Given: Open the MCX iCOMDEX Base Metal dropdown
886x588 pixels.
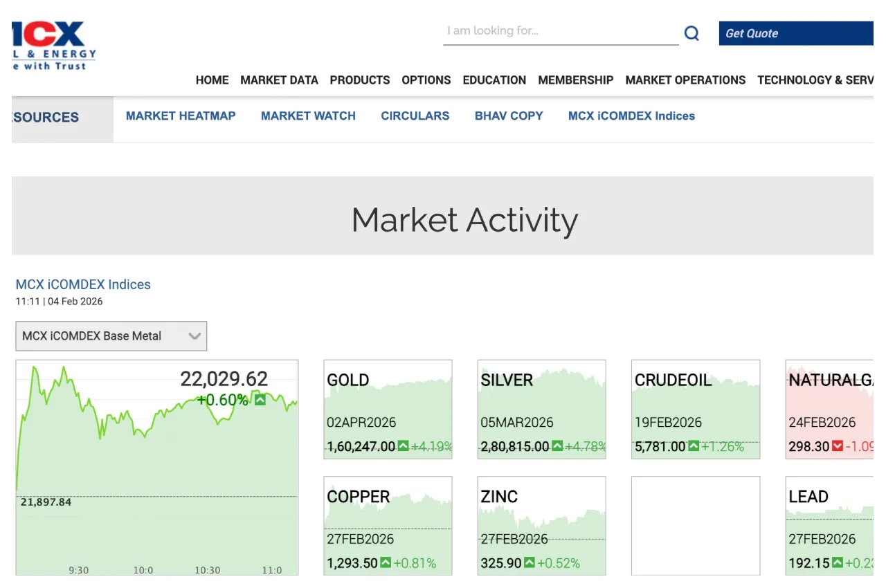Looking at the screenshot, I should point(111,336).
